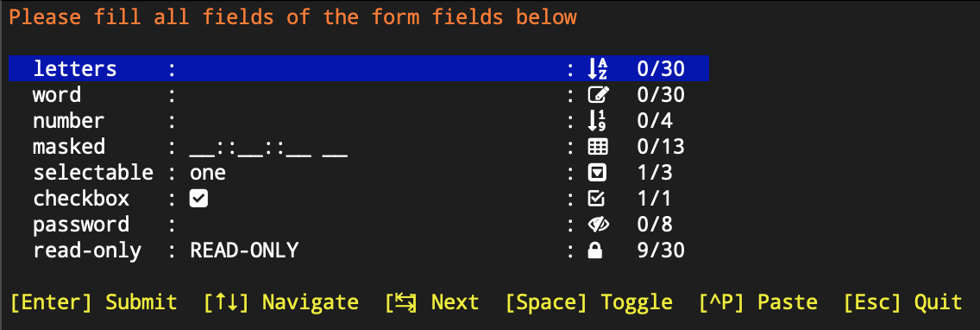Click the crossed-eye icon on password row
This screenshot has height=330, width=980.
pyautogui.click(x=598, y=225)
